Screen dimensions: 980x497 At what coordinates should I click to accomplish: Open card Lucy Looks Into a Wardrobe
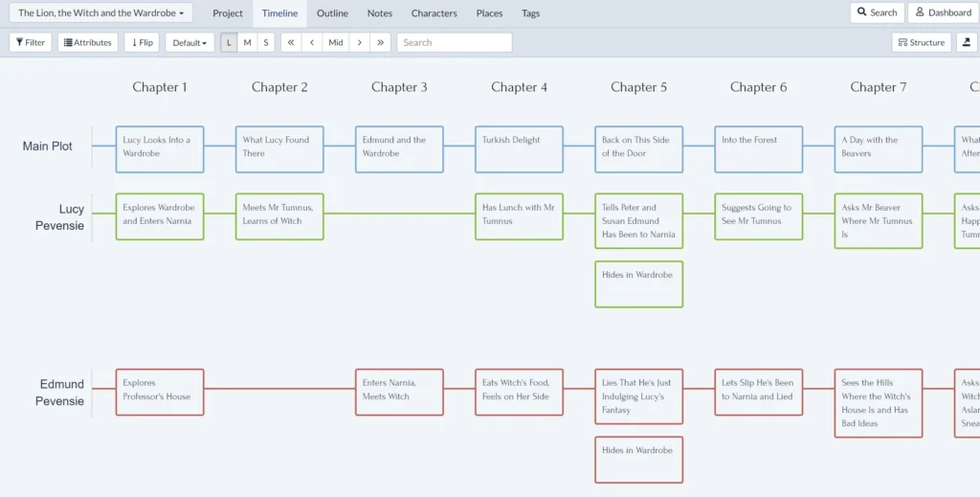pos(160,149)
